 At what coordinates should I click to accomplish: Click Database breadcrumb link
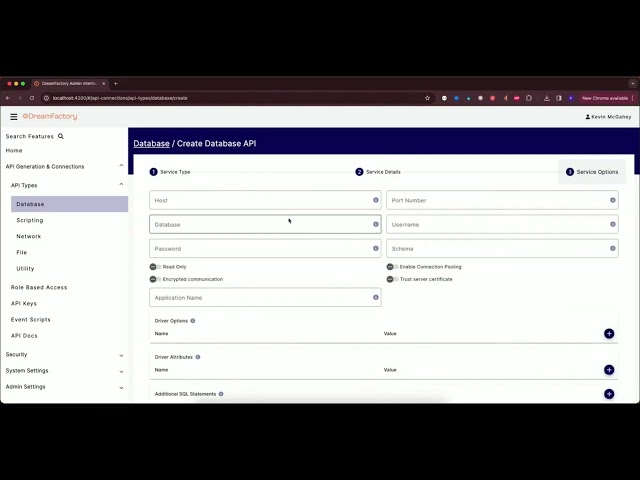[151, 144]
